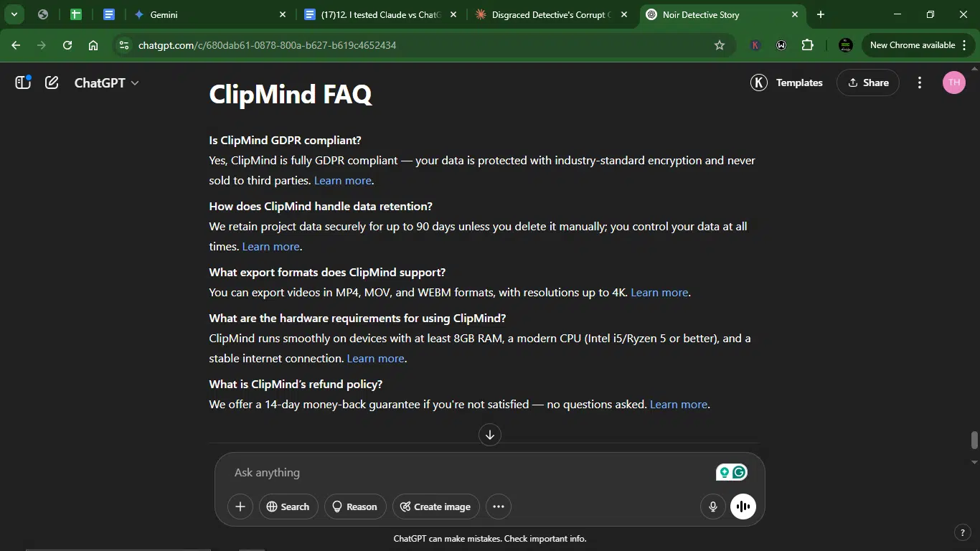
Task: Go forward in browser history
Action: 42,45
